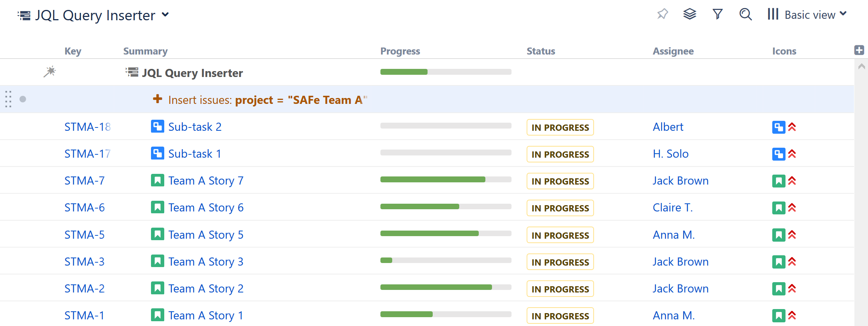
Task: Click the progress bar for Team A Story 3
Action: pyautogui.click(x=446, y=260)
